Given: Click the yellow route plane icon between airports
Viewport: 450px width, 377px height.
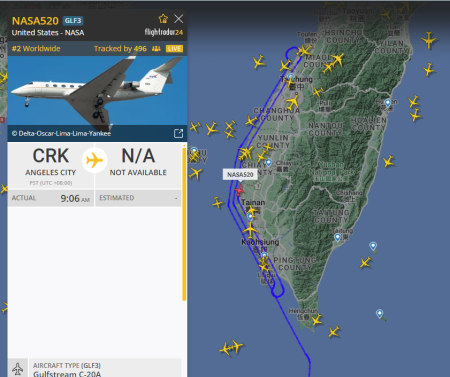Looking at the screenshot, I should tap(95, 160).
